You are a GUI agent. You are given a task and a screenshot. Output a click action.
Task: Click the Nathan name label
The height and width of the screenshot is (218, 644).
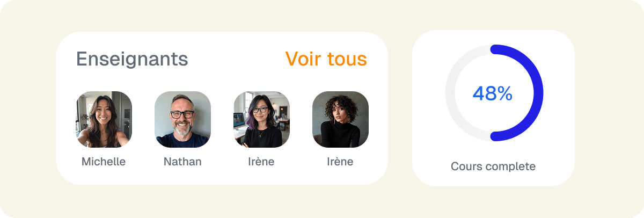coord(182,162)
